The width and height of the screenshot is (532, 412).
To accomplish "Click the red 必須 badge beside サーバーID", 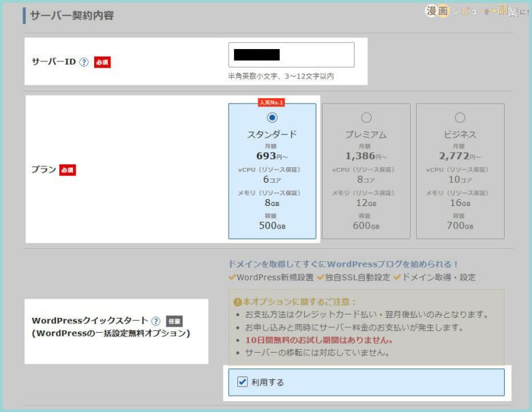I will pos(102,62).
